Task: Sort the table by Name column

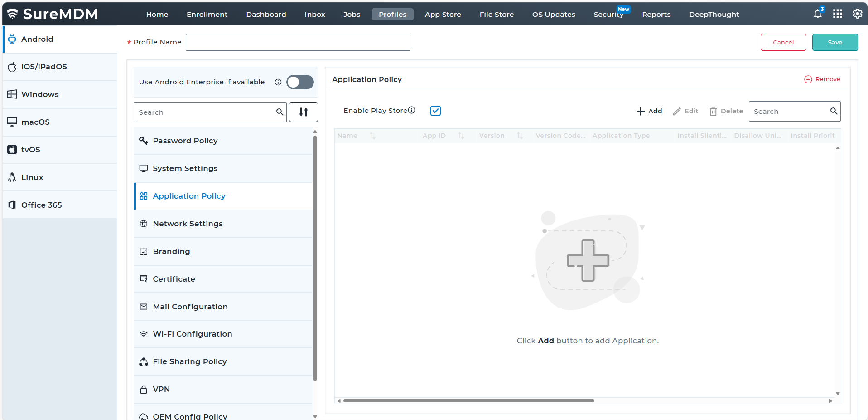Action: [x=372, y=136]
